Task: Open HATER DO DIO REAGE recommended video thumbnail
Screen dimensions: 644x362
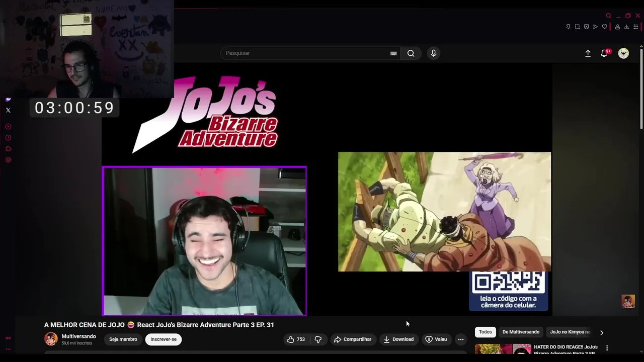Action: [503, 349]
